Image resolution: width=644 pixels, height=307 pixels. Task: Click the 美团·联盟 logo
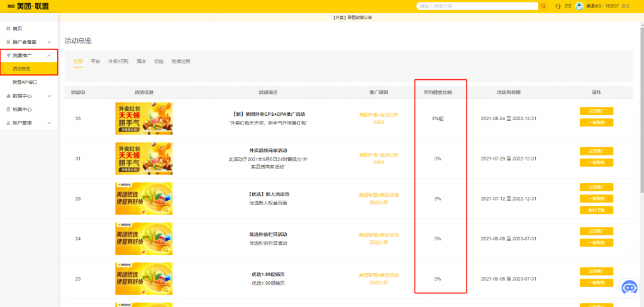click(x=28, y=6)
